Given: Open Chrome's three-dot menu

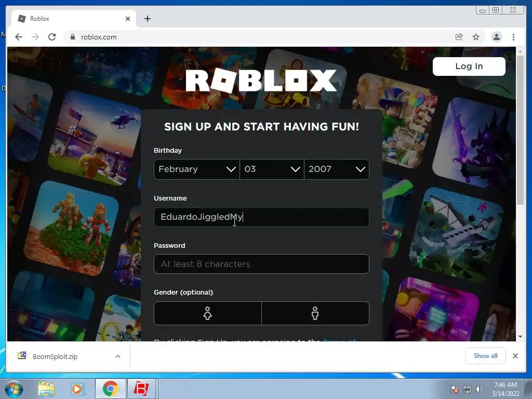Looking at the screenshot, I should click(x=513, y=37).
